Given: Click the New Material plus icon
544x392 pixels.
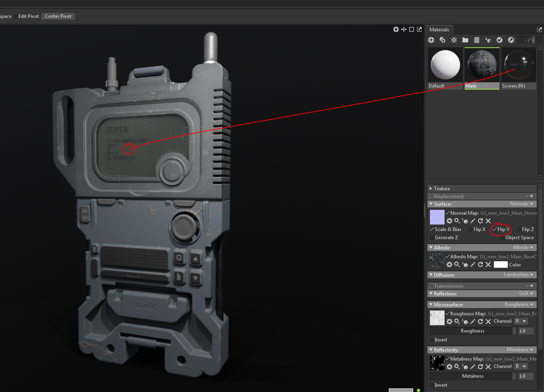Looking at the screenshot, I should (x=431, y=40).
